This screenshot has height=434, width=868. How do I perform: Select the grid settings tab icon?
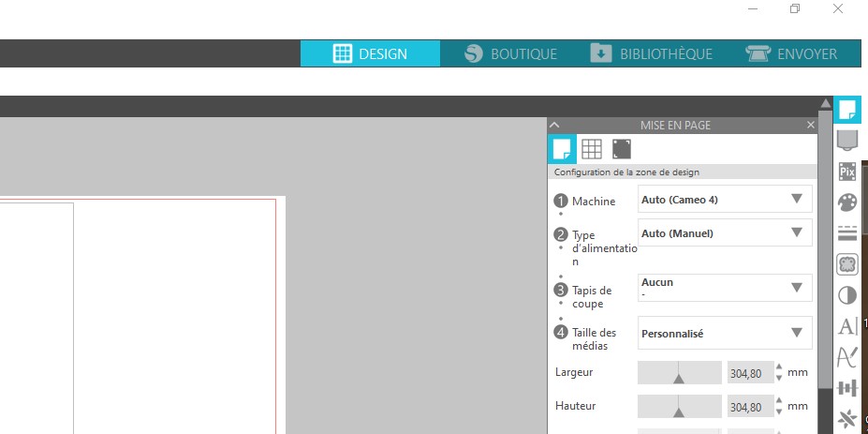tap(591, 148)
